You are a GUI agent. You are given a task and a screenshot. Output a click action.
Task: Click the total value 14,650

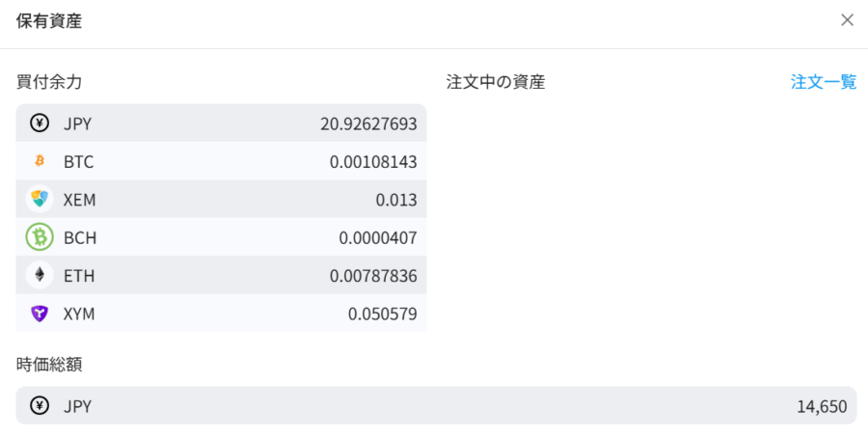coord(821,406)
